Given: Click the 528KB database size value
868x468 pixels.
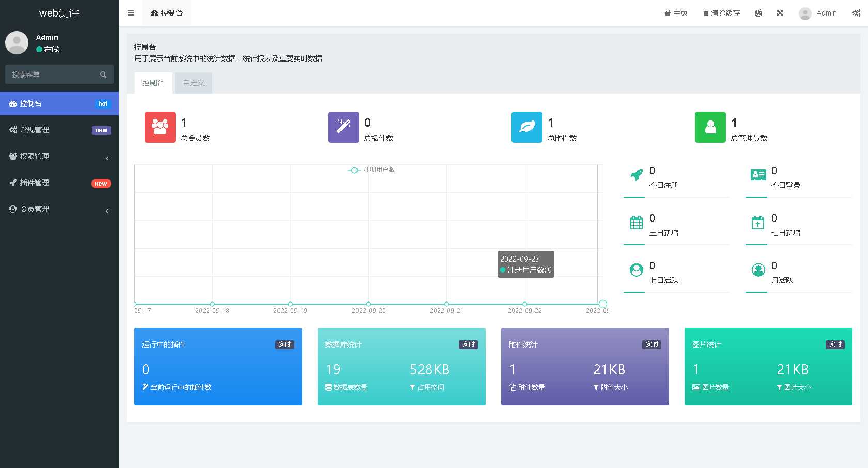Looking at the screenshot, I should click(x=429, y=369).
